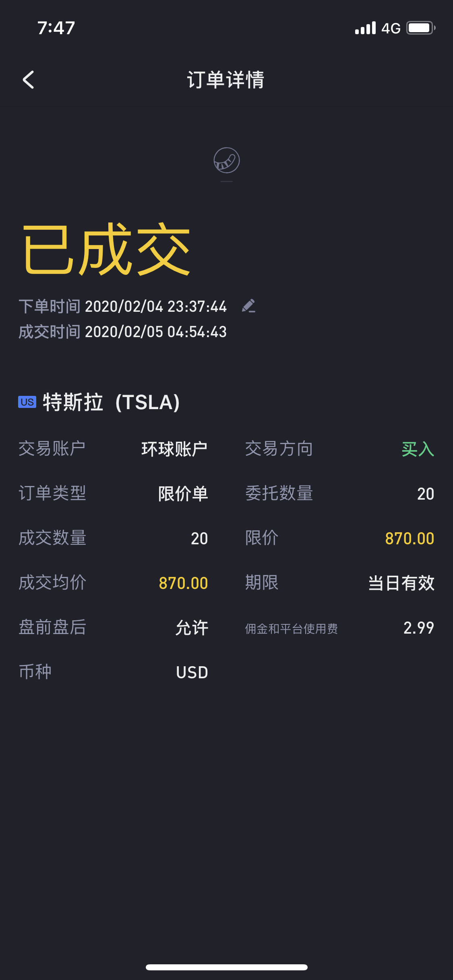Open the 特斯拉 (TSLA) stock name link
This screenshot has height=980, width=453.
[x=111, y=402]
